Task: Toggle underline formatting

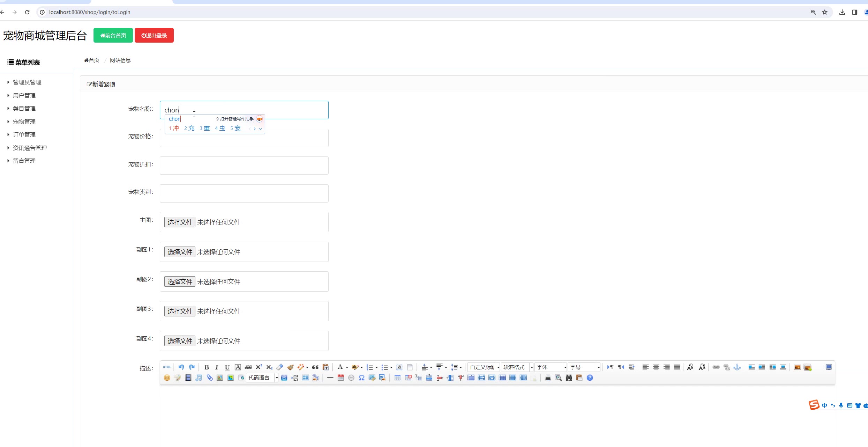Action: (x=227, y=367)
